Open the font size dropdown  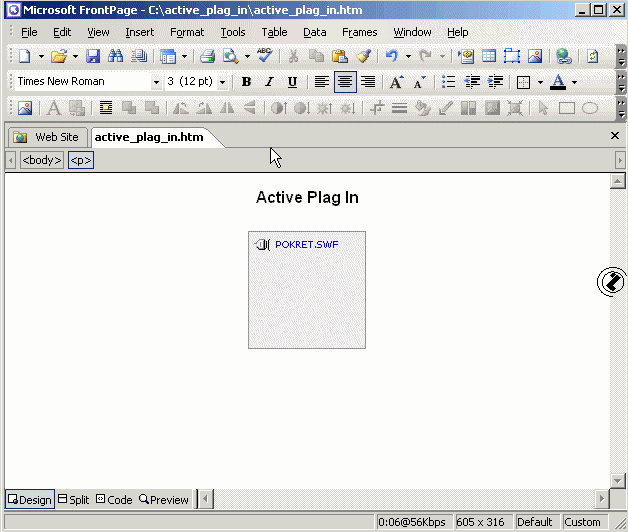[222, 82]
